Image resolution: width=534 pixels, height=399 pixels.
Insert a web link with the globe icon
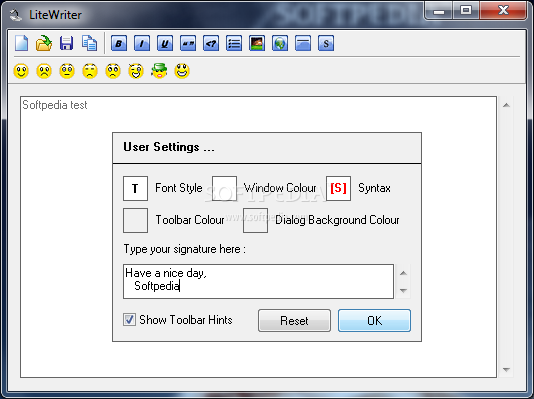[280, 43]
